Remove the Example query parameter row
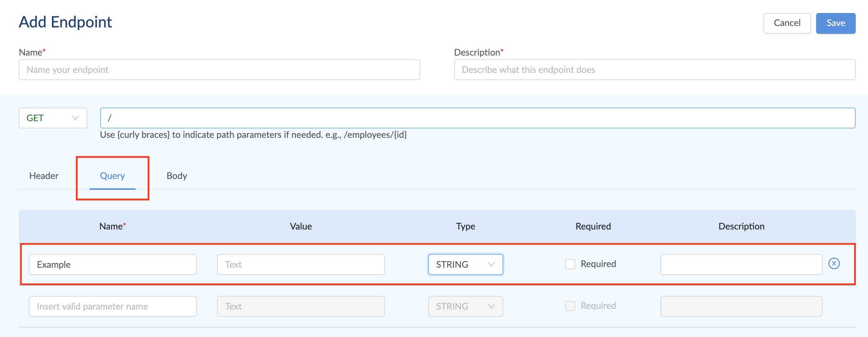868x337 pixels. coord(834,264)
